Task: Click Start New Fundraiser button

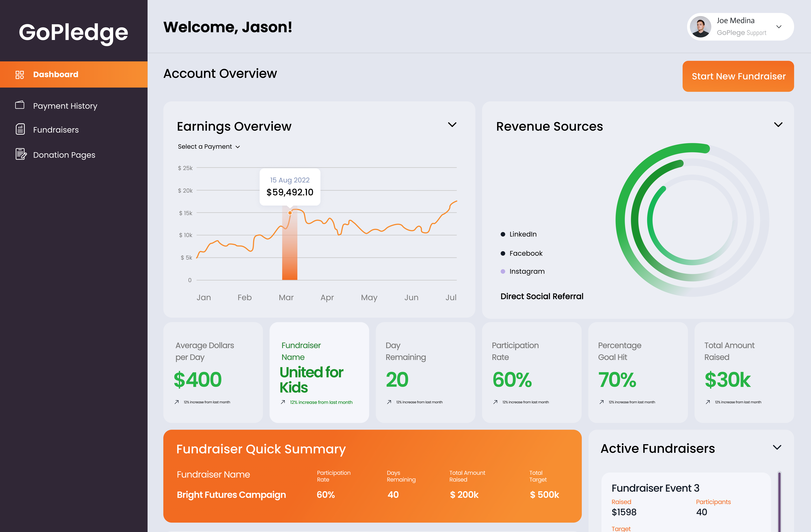Action: tap(738, 76)
